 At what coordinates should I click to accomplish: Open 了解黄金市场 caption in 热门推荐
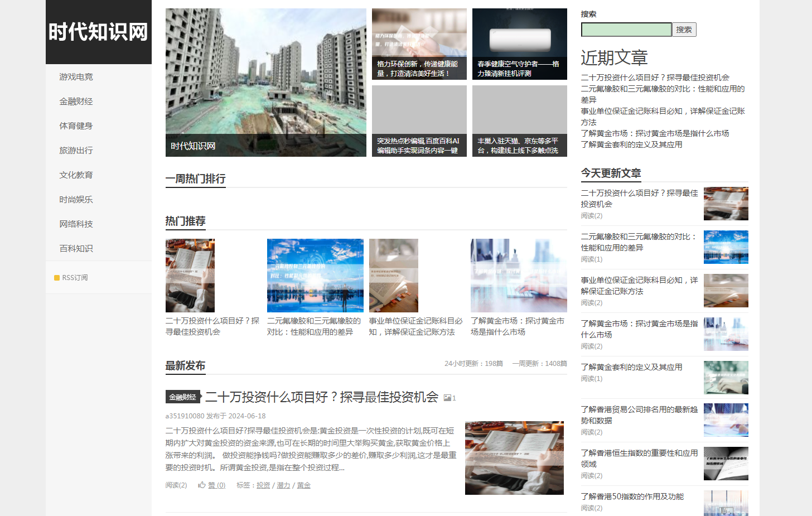pyautogui.click(x=518, y=326)
